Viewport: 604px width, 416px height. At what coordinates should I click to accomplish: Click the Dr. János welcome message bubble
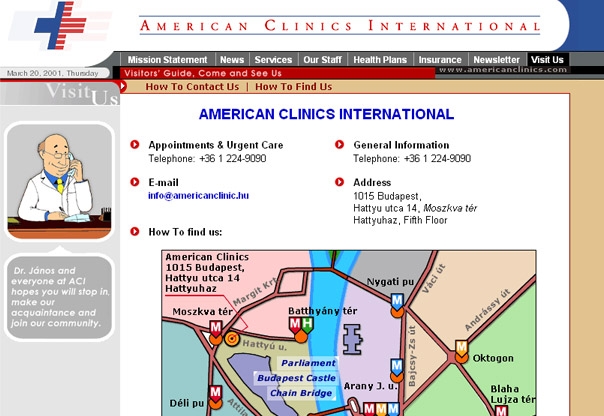(59, 297)
